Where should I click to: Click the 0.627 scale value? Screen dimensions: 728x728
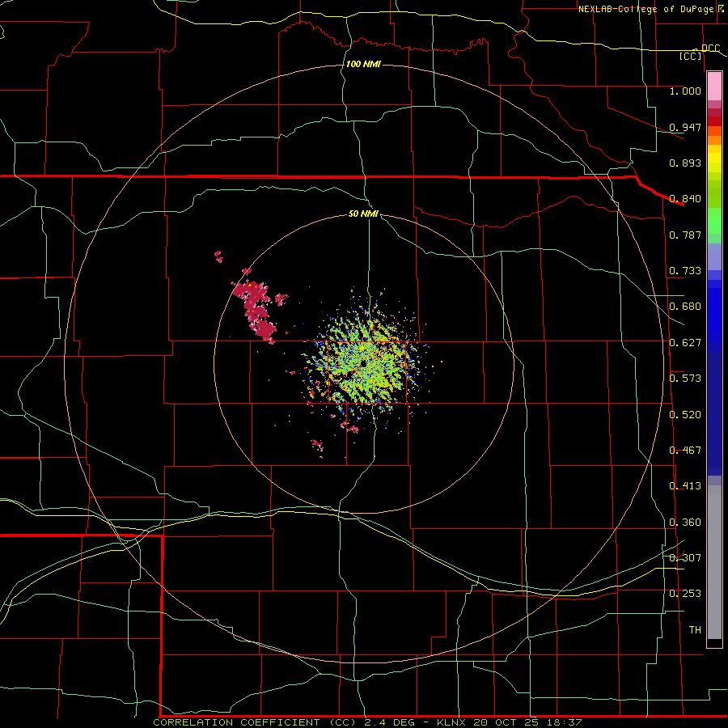685,343
